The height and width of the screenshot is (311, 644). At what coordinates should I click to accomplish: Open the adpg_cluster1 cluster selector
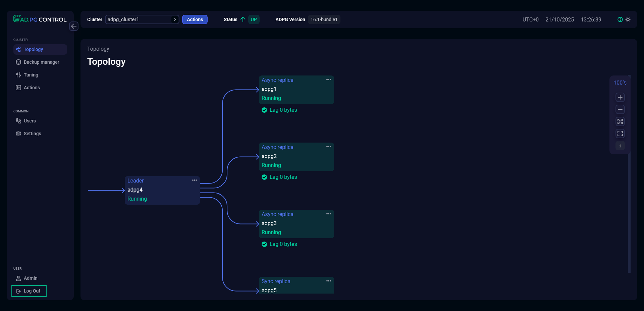click(x=142, y=19)
